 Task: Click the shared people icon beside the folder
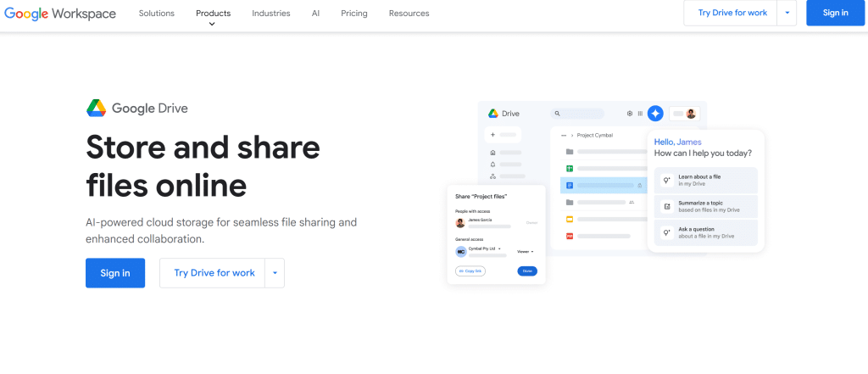pyautogui.click(x=632, y=202)
